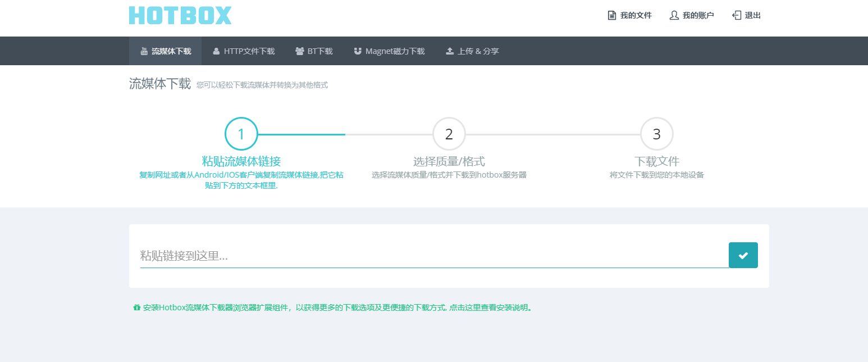Switch to BT下载 tab

point(314,51)
